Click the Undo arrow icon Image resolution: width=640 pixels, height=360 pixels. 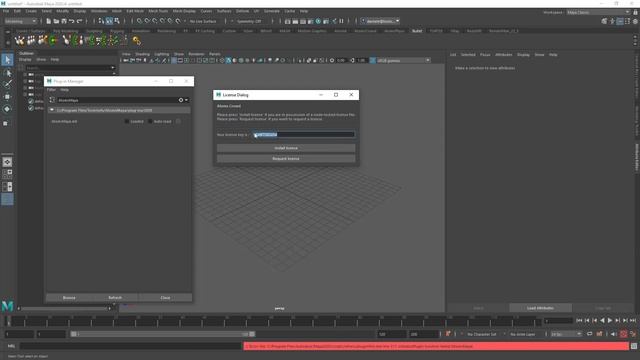72,21
